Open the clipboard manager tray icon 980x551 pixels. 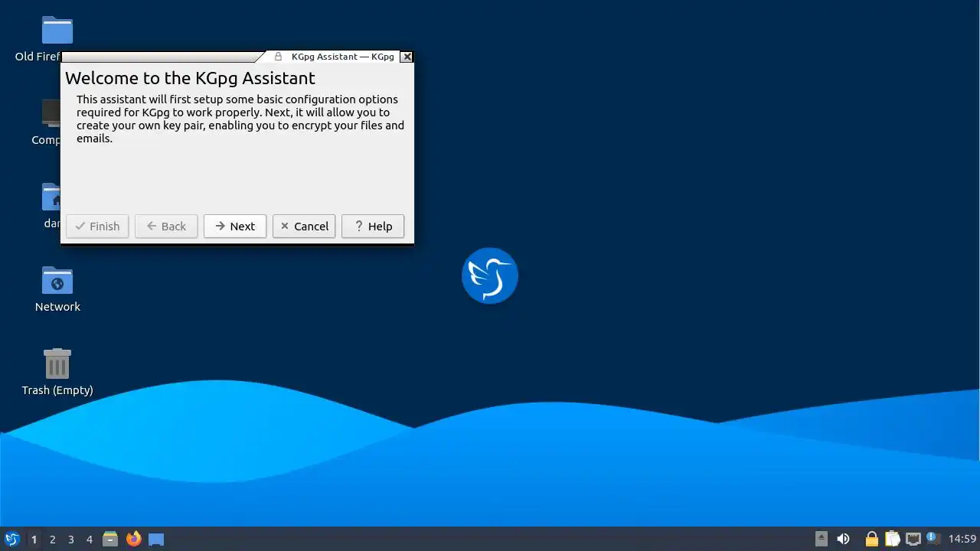892,539
